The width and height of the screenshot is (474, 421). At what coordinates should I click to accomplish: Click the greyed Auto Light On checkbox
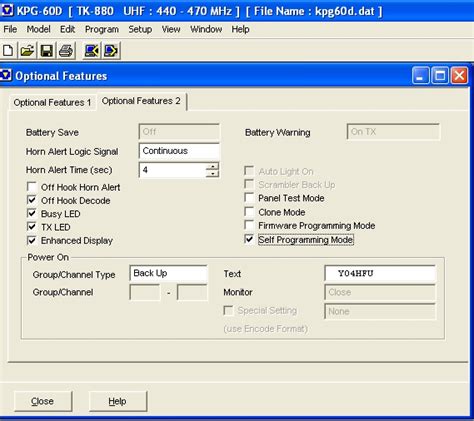(x=249, y=171)
